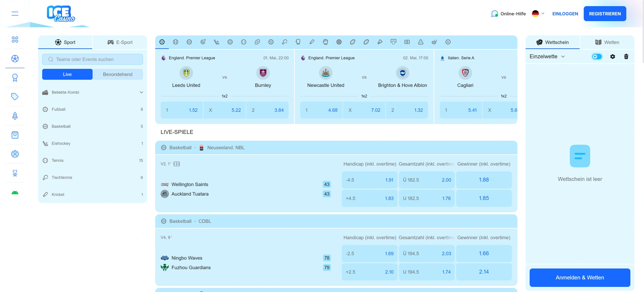Expand the Einzelwette bet type dropdown

[547, 57]
